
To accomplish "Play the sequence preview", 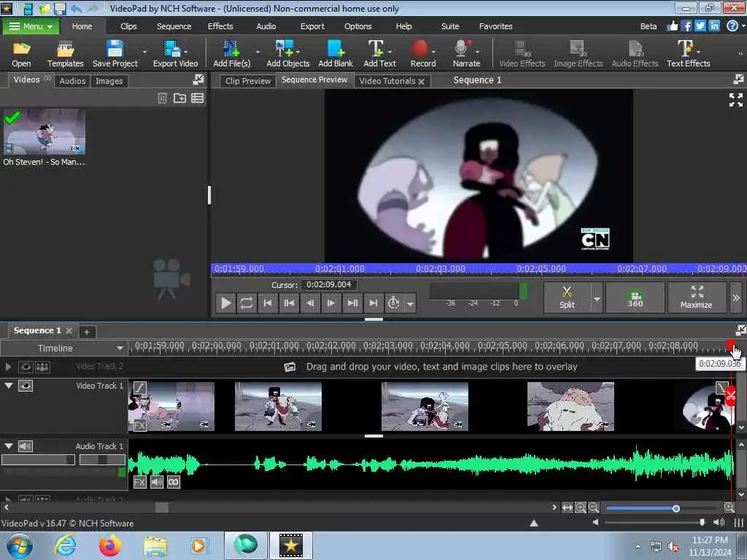I will [226, 303].
